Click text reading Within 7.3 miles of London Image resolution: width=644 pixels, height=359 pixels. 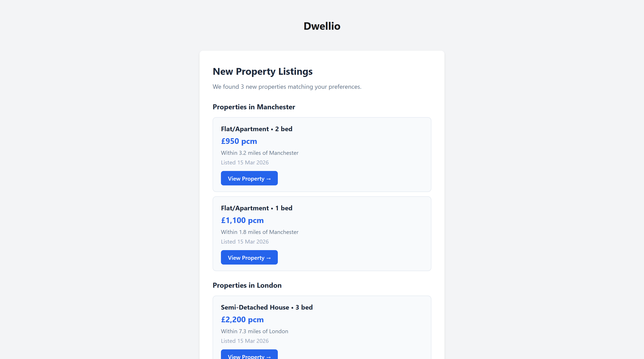click(254, 331)
